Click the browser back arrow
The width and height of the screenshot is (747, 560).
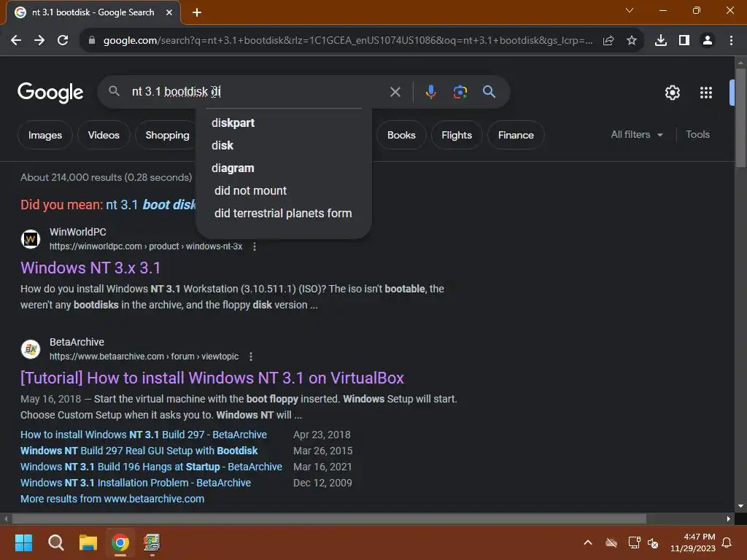point(16,41)
